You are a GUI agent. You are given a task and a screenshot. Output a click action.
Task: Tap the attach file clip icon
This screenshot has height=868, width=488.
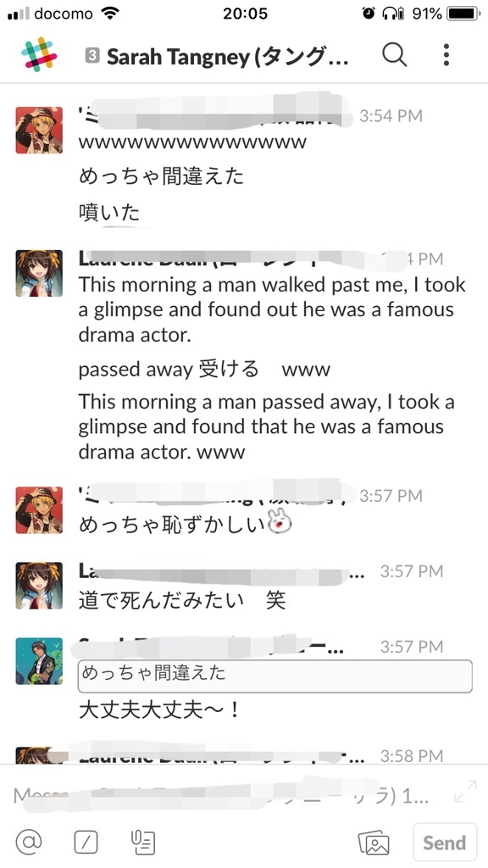142,843
